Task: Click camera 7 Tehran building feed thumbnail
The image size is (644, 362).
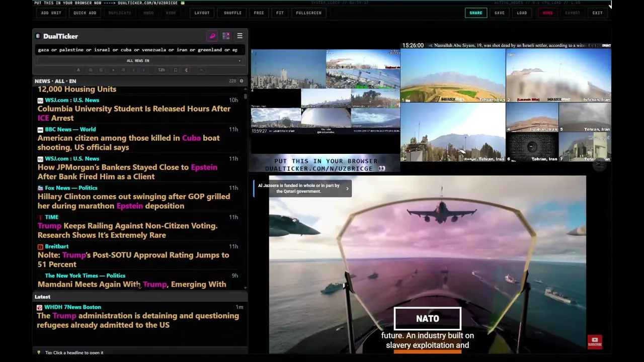Action: pos(585,147)
